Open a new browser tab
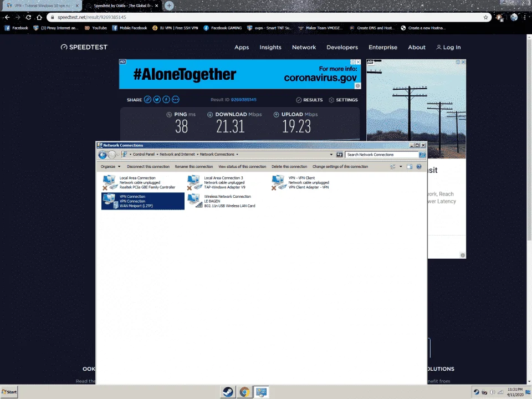Viewport: 532px width, 399px height. point(169,6)
